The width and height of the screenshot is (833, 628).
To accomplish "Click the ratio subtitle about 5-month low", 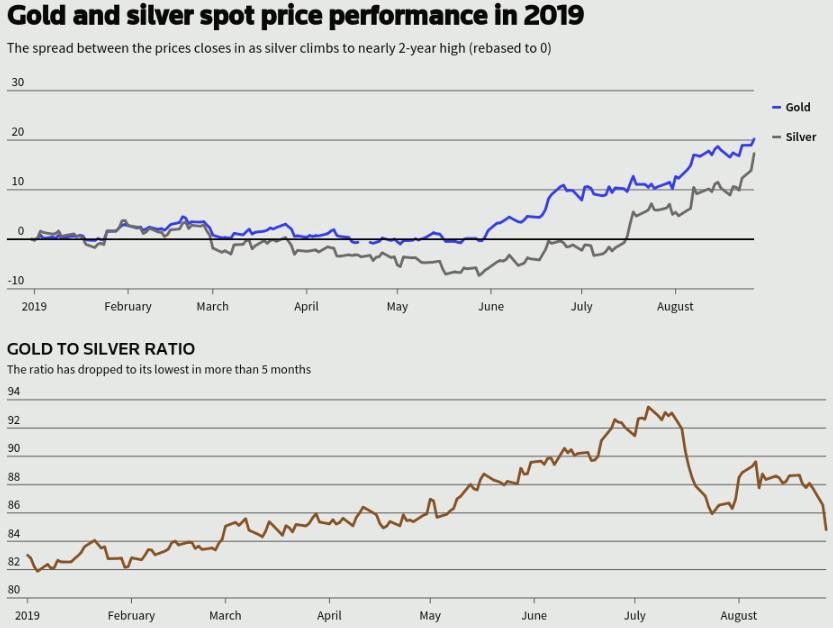I will click(x=159, y=369).
